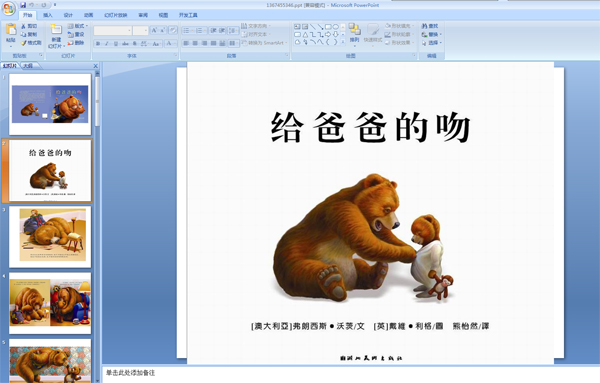The image size is (600, 383).
Task: Toggle underline formatting
Action: click(116, 44)
